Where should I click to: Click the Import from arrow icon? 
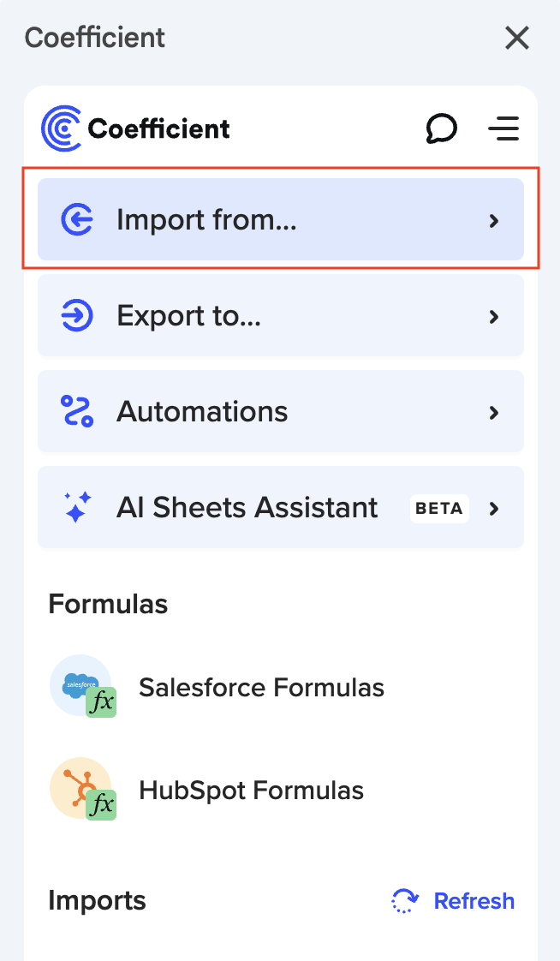tap(77, 220)
